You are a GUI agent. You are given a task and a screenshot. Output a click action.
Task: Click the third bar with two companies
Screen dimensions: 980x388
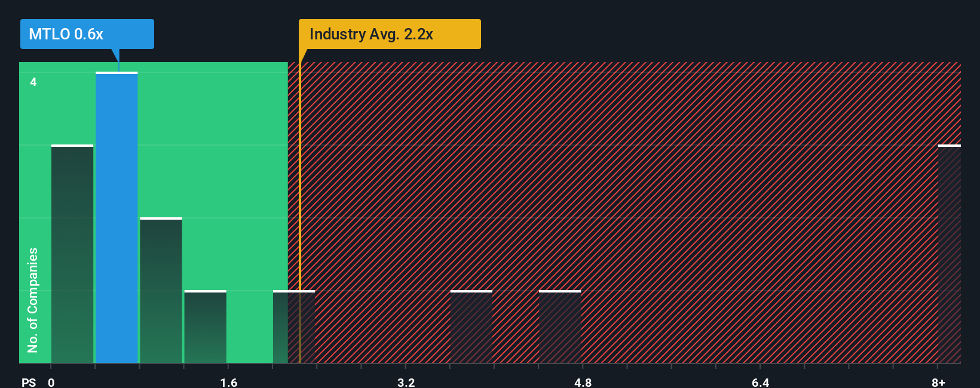(x=161, y=291)
